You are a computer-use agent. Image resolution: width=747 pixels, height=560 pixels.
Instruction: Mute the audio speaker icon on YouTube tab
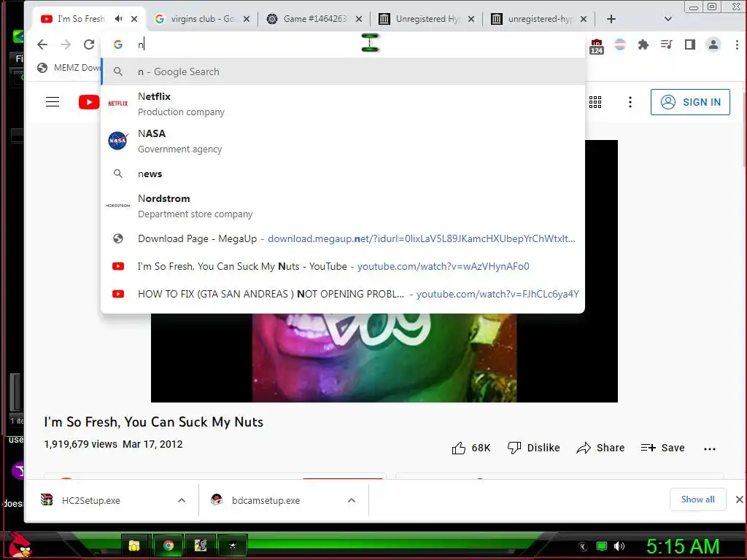click(x=119, y=18)
